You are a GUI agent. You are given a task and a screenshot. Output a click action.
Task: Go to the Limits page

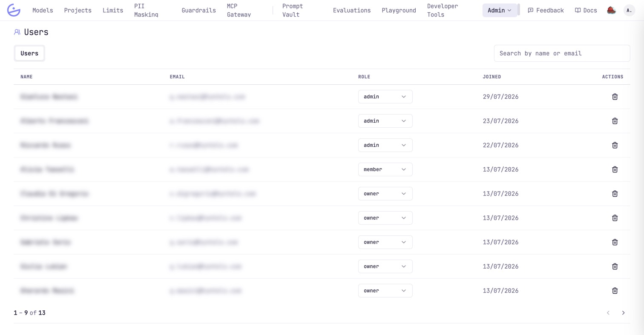(113, 10)
